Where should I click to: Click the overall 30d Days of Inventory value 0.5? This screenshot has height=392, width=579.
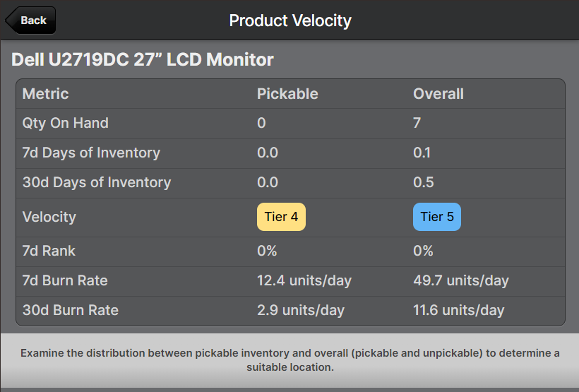[x=423, y=182]
